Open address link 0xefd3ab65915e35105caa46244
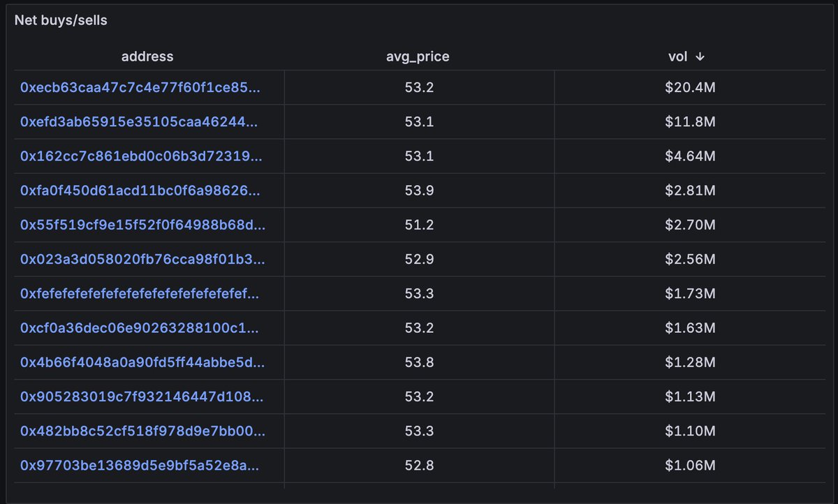Image resolution: width=838 pixels, height=504 pixels. point(139,121)
